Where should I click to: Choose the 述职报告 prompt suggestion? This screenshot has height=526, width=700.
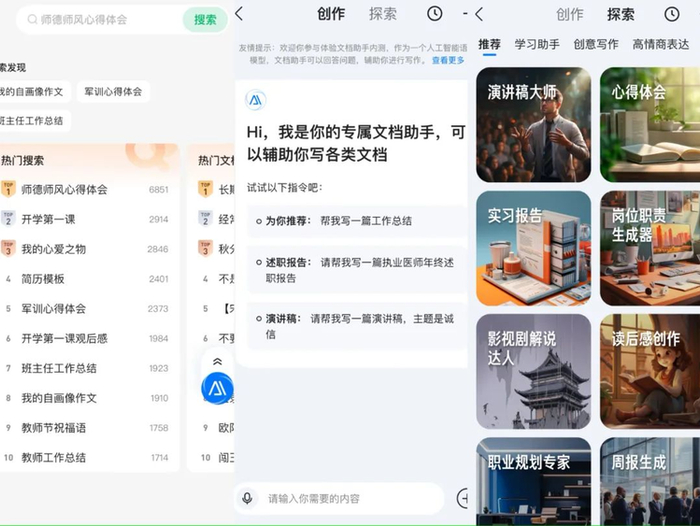coord(357,270)
